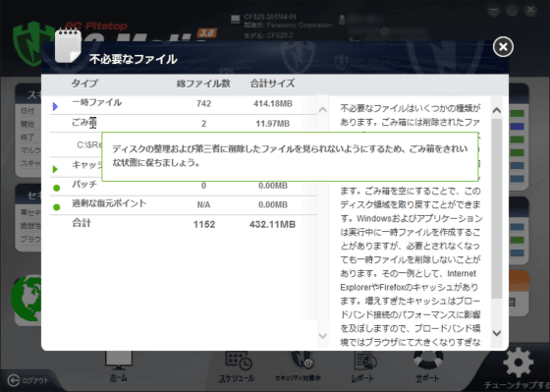Select the ごみ箱 row label
This screenshot has height=392, width=550.
(x=84, y=123)
